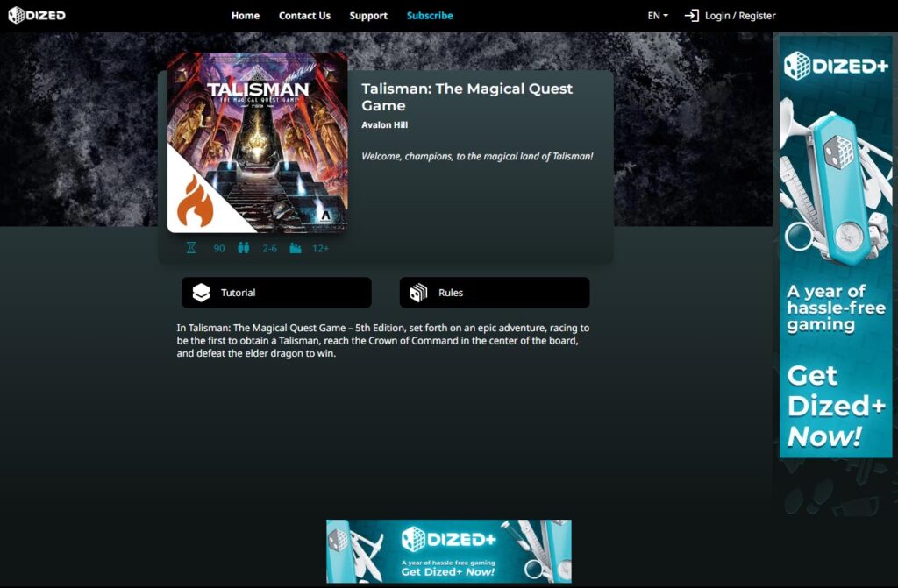Open the Rules
This screenshot has height=588, width=898.
coord(495,293)
